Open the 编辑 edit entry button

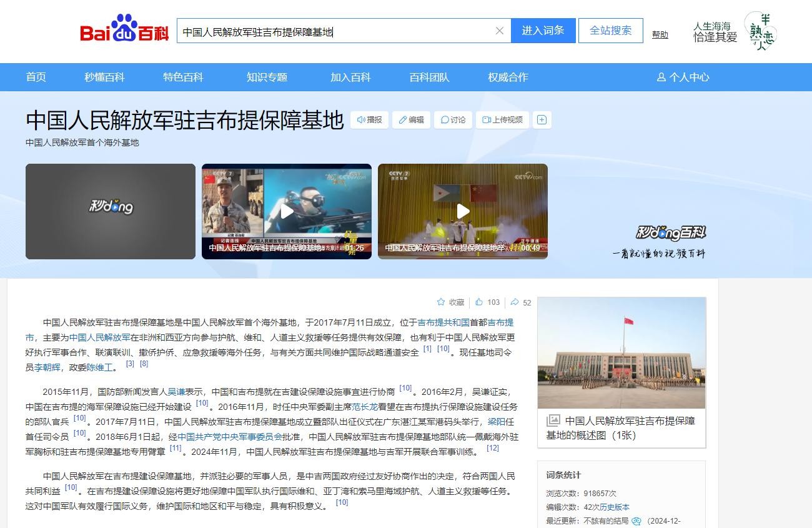click(x=411, y=120)
